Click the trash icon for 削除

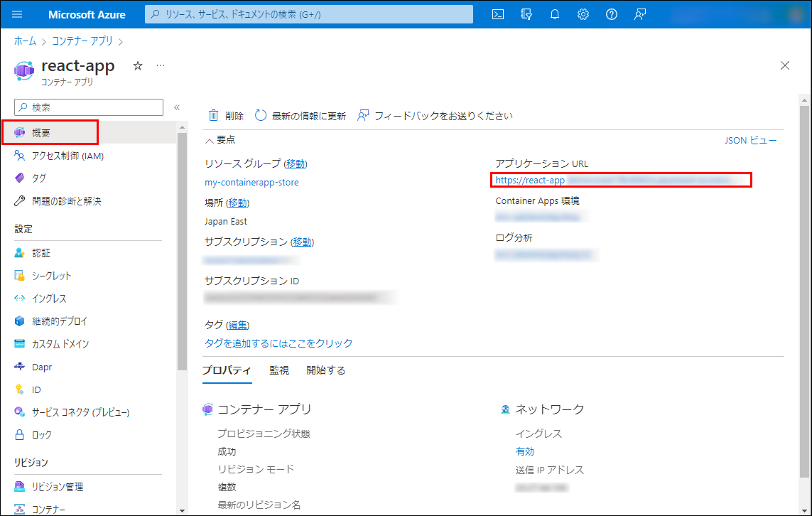tap(213, 116)
